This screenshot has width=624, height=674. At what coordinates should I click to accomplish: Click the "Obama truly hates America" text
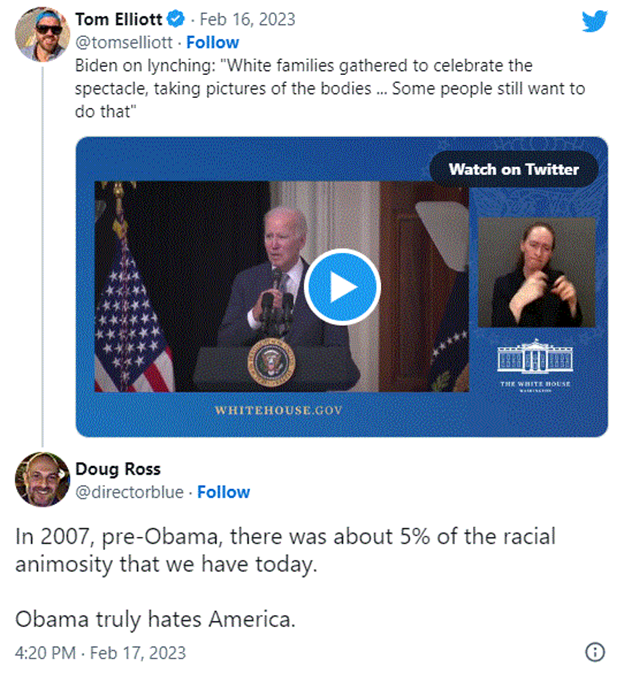[155, 619]
